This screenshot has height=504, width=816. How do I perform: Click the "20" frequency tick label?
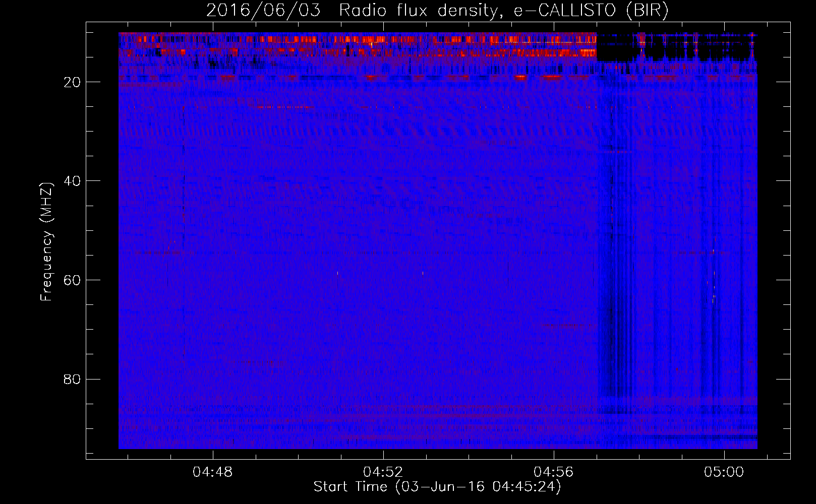coord(73,82)
